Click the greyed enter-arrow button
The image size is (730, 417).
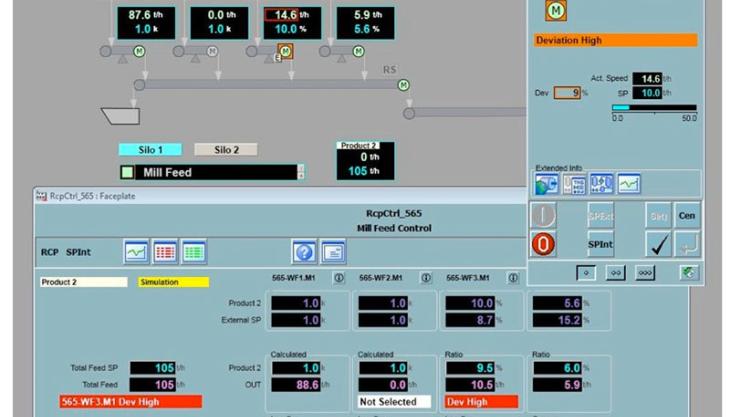(687, 244)
